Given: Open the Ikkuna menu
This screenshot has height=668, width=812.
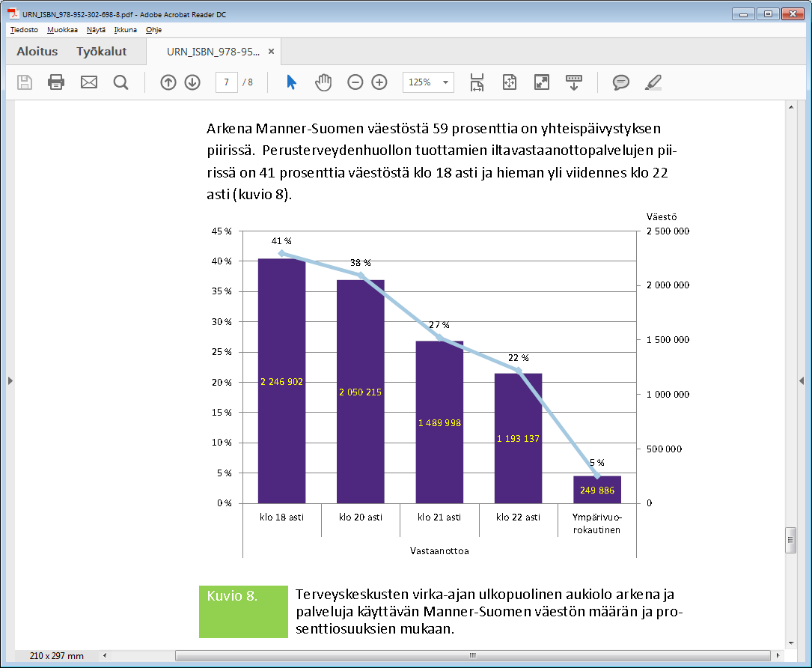Looking at the screenshot, I should point(125,30).
